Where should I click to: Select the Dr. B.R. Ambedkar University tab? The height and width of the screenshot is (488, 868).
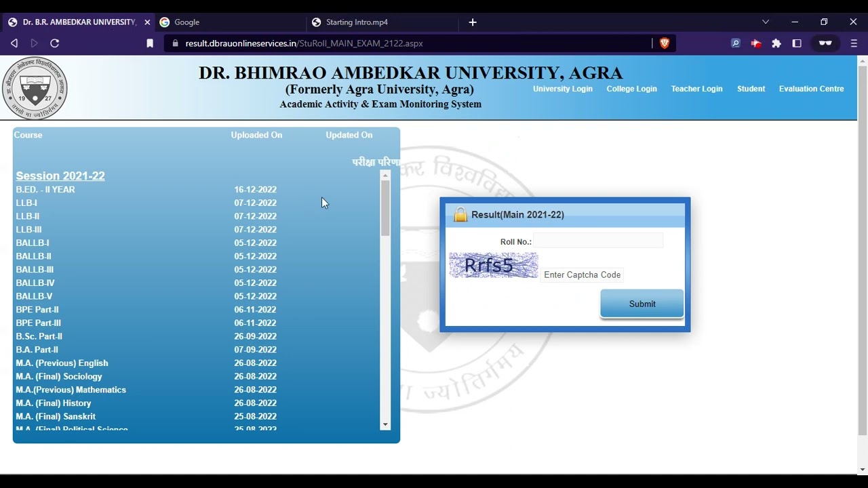79,22
